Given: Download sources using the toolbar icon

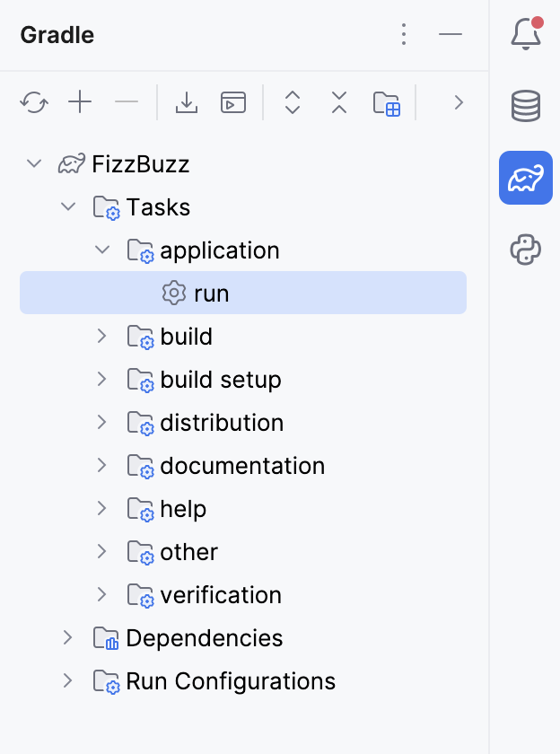Looking at the screenshot, I should 187,102.
